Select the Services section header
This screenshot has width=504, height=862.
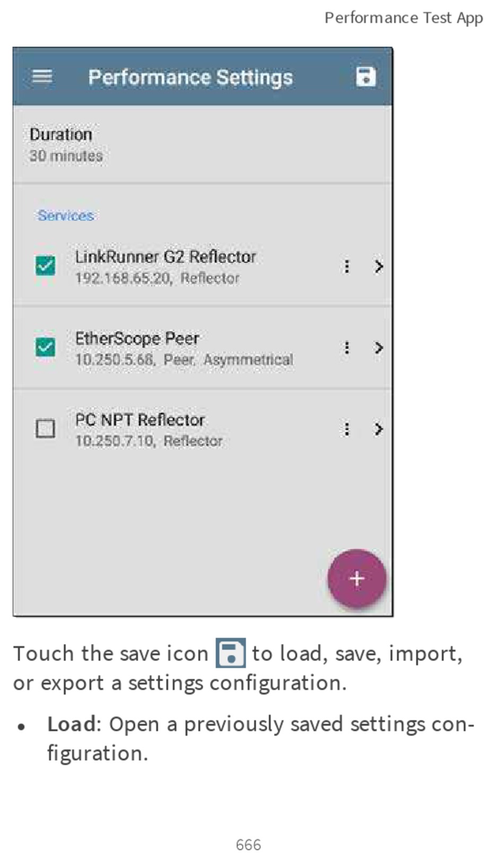pyautogui.click(x=66, y=215)
